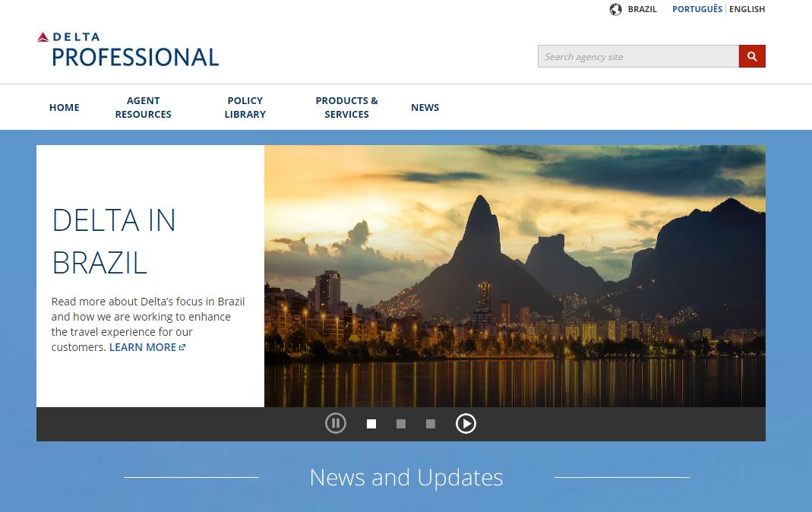Open the Brazil country selector
The image size is (812, 512).
coord(642,9)
